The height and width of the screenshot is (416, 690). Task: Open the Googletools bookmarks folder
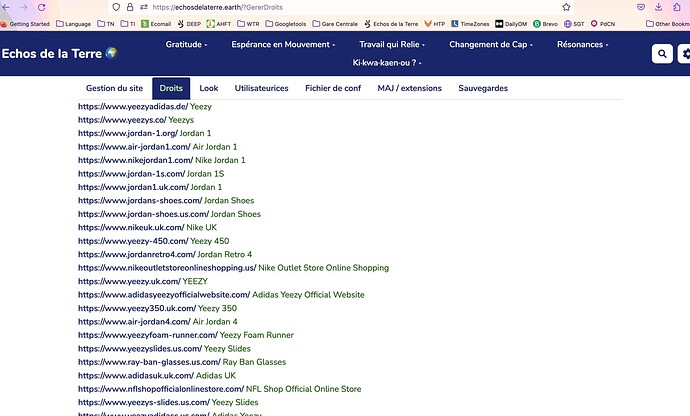click(286, 24)
